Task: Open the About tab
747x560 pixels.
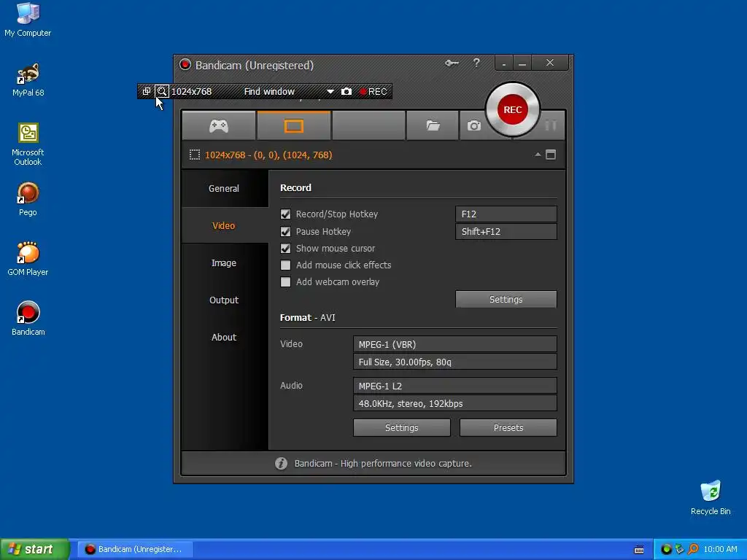Action: tap(224, 337)
